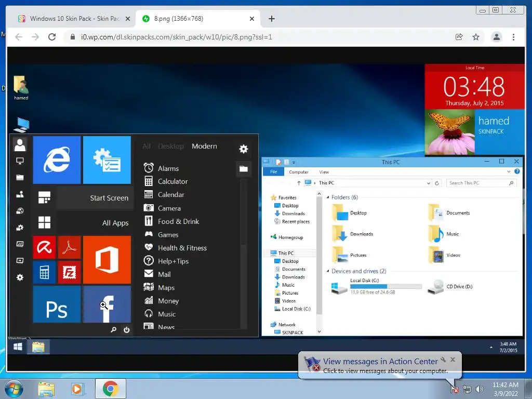Image resolution: width=532 pixels, height=399 pixels.
Task: Collapse the Devices and drives (2) group
Action: [x=328, y=271]
